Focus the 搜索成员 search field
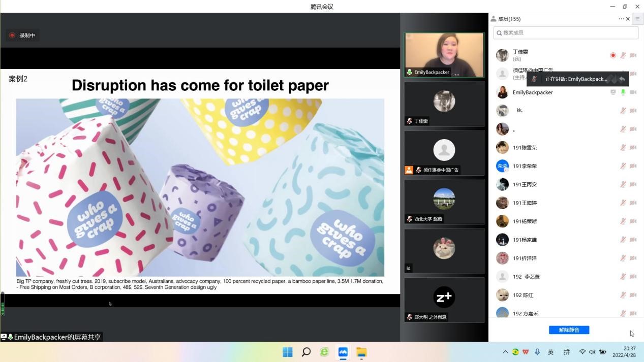 point(566,32)
